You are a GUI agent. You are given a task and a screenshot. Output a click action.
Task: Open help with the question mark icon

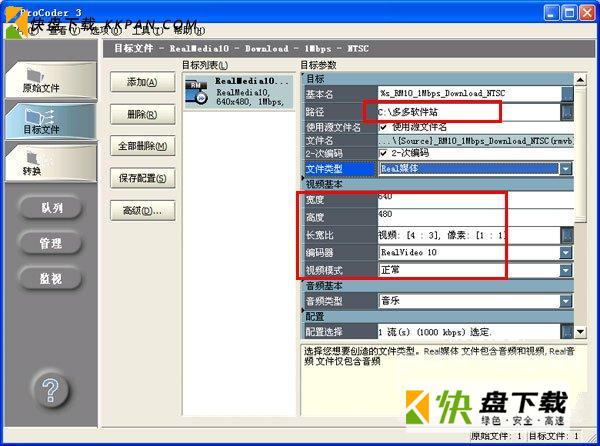click(x=51, y=390)
